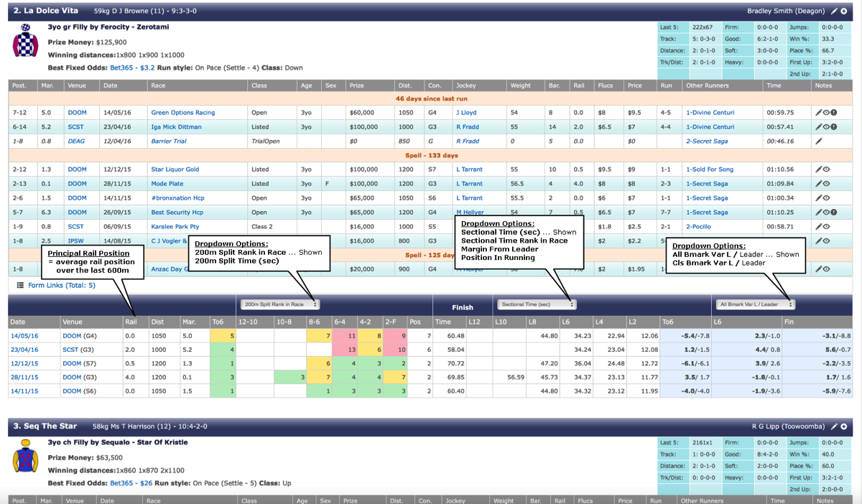The image size is (862, 504).
Task: Open jockey link J Lloyd
Action: [x=466, y=113]
